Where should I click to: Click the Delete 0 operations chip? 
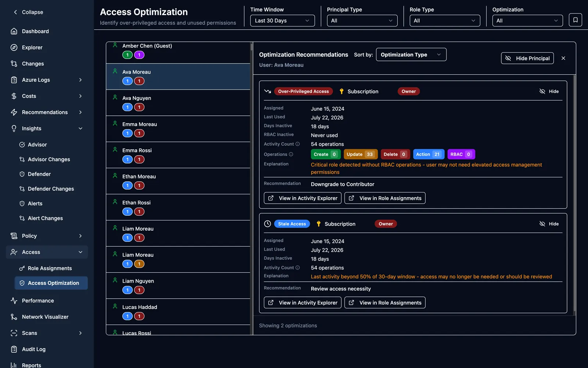[395, 154]
